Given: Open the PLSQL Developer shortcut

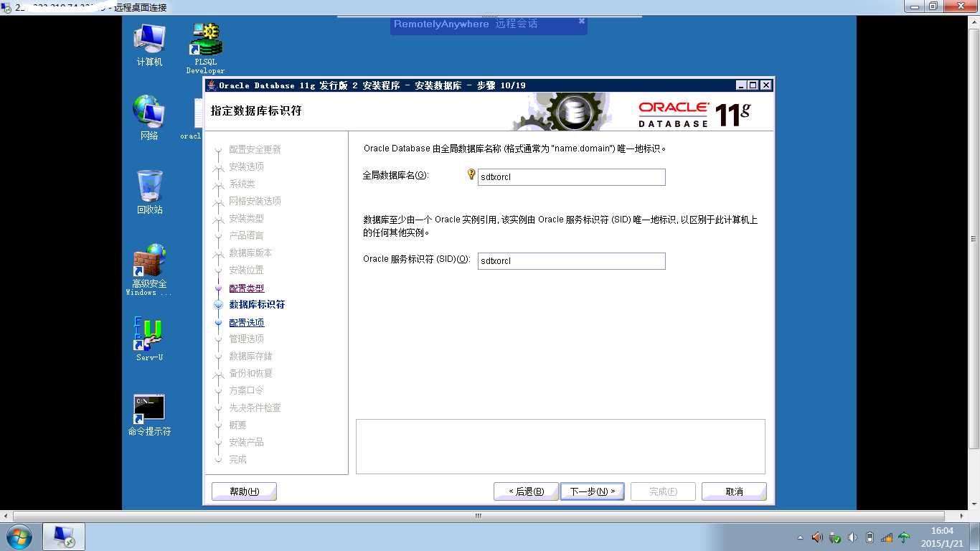Looking at the screenshot, I should (x=205, y=47).
